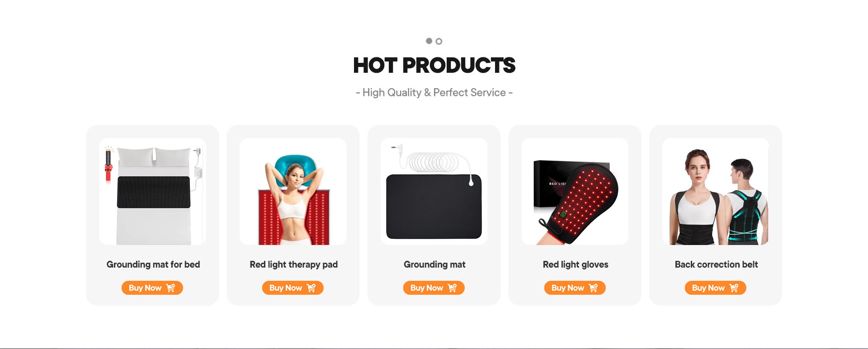Click Grounding mat for bed title
Screen dimensions: 868x349
coord(153,264)
